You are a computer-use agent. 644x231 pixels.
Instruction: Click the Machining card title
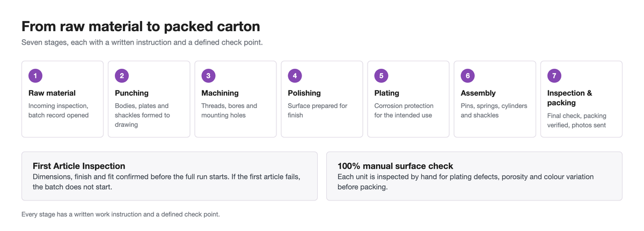coord(220,93)
